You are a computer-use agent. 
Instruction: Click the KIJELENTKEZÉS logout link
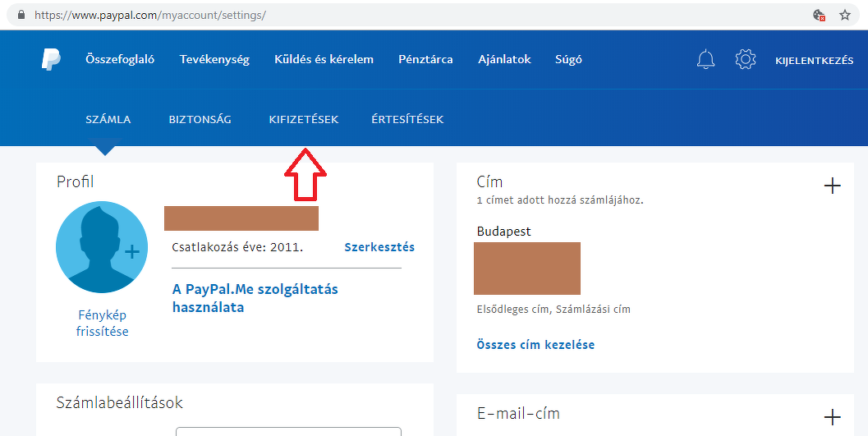click(815, 61)
